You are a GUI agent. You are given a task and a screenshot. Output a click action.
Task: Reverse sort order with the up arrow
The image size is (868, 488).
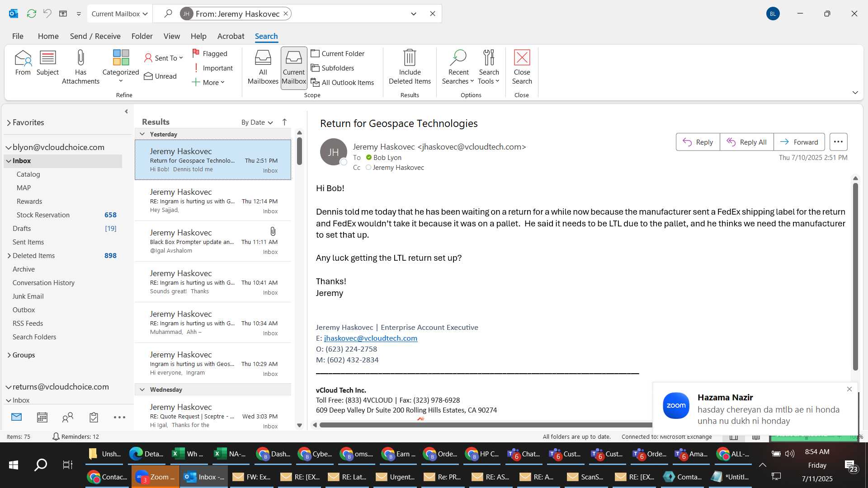click(x=284, y=122)
